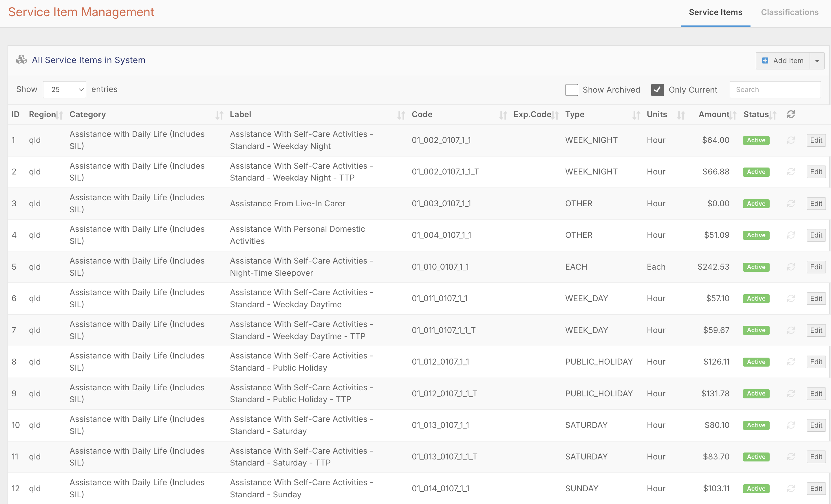This screenshot has width=831, height=504.
Task: Click the refresh icon on the $83.70 row
Action: (x=791, y=457)
